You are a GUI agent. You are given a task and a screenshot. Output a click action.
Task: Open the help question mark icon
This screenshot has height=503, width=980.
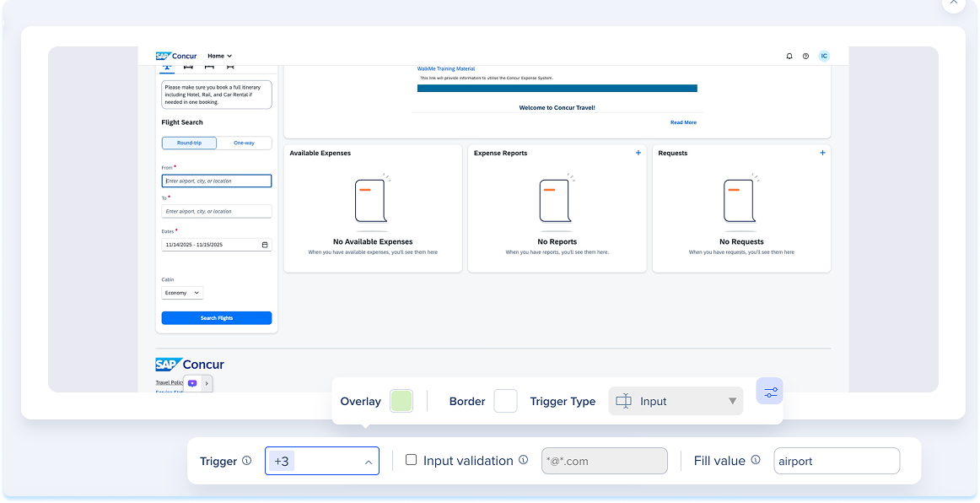pos(805,57)
